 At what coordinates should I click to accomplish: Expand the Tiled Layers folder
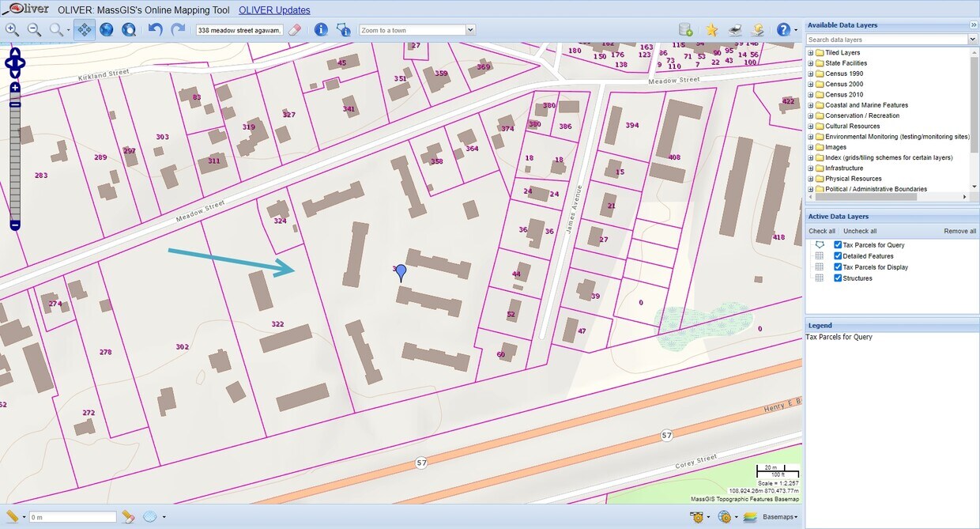pyautogui.click(x=810, y=53)
